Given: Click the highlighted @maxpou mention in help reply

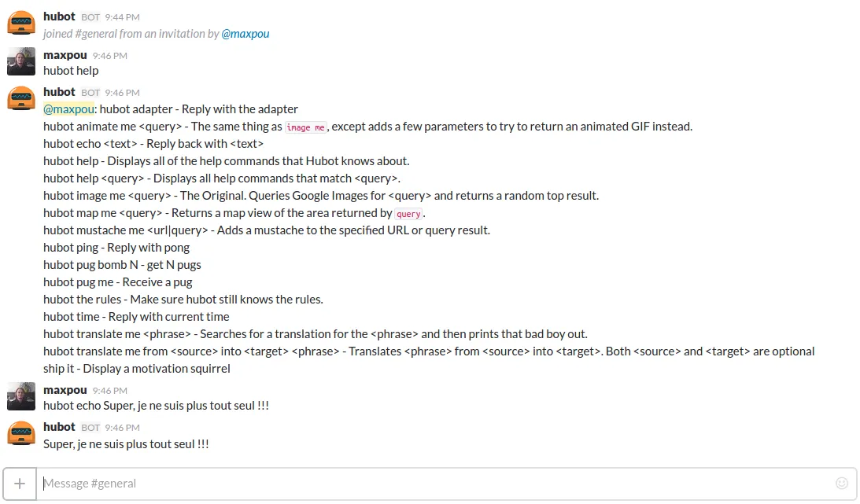Looking at the screenshot, I should (68, 109).
